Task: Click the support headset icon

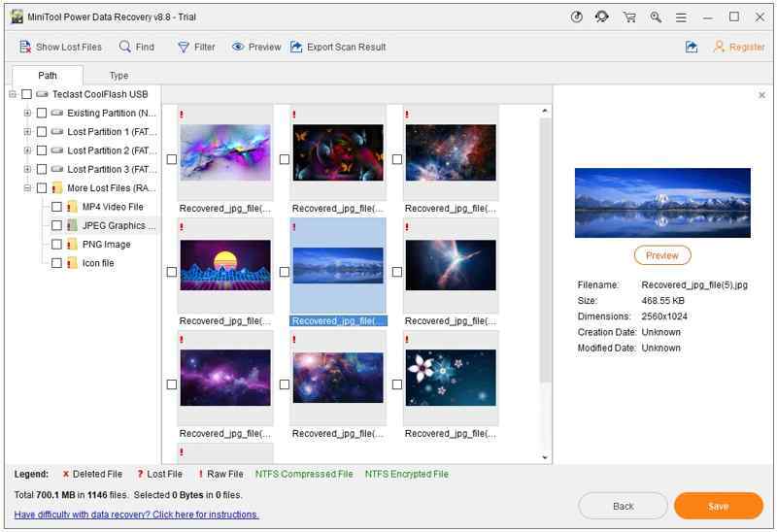Action: (x=603, y=17)
